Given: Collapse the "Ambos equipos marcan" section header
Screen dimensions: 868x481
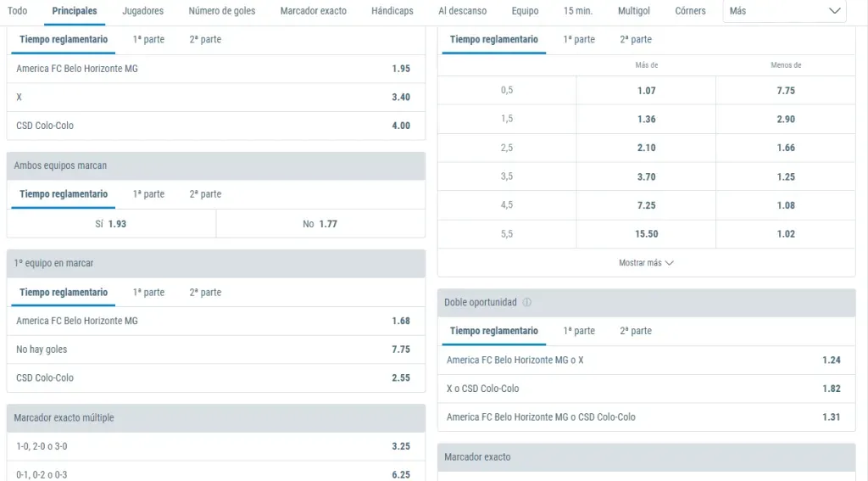Looking at the screenshot, I should pos(215,165).
